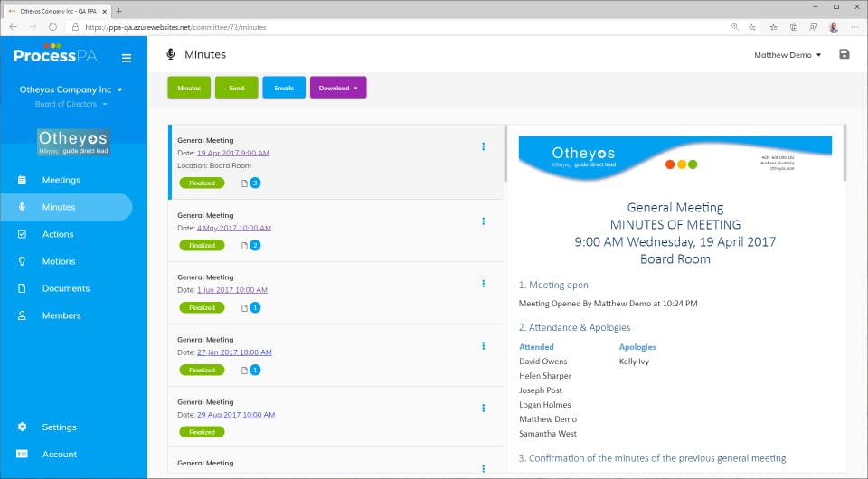Image resolution: width=868 pixels, height=479 pixels.
Task: Click the blue Emails button
Action: point(284,88)
